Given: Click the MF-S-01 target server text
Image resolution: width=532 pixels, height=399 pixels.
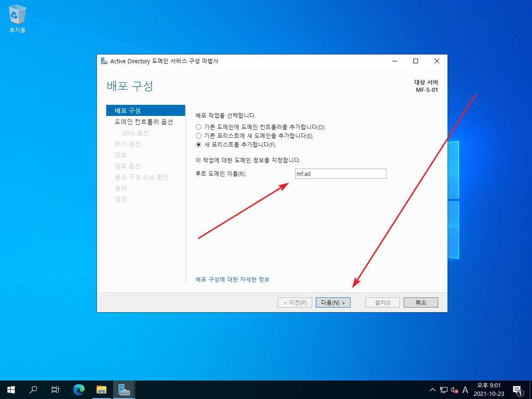Looking at the screenshot, I should [427, 90].
